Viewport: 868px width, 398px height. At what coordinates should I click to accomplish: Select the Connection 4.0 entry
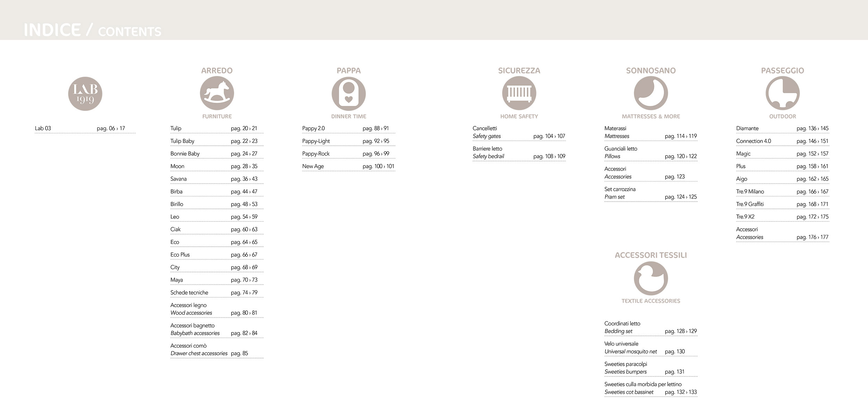click(x=783, y=141)
